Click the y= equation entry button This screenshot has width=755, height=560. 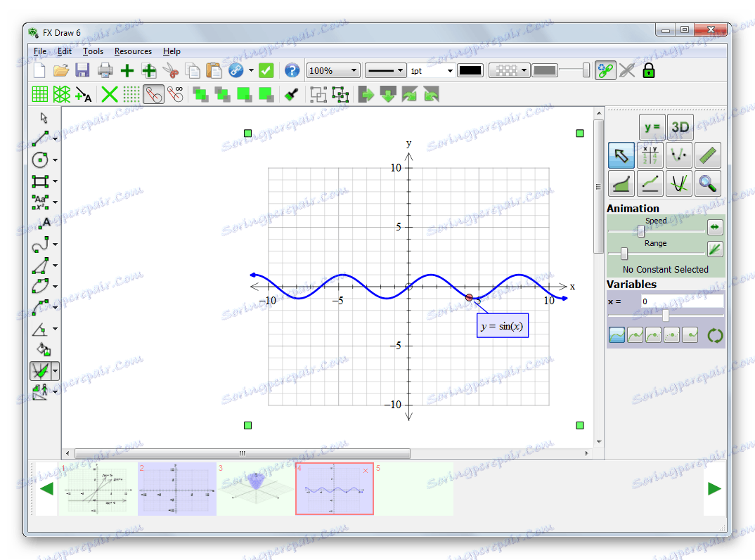point(652,127)
